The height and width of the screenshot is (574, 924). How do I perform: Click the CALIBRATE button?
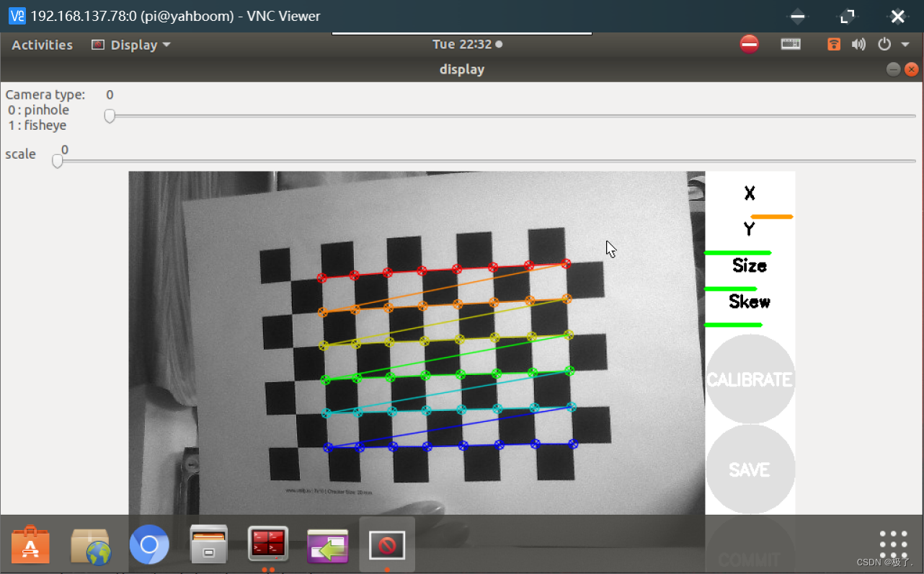point(750,379)
